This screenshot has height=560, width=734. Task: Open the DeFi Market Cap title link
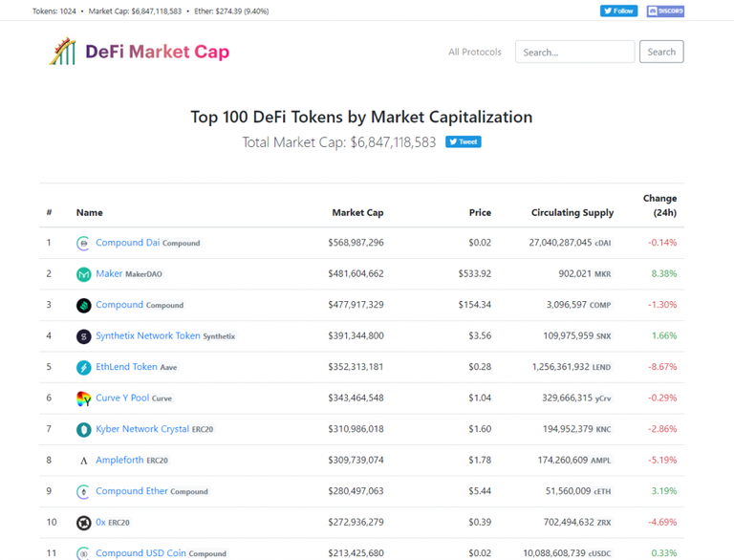point(158,52)
